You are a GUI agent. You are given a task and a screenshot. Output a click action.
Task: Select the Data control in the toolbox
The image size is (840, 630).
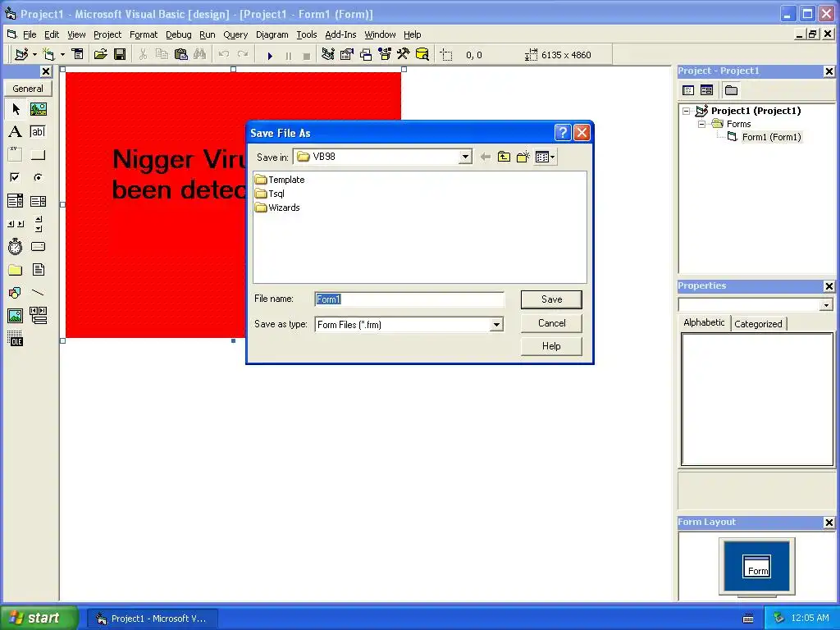tap(39, 316)
